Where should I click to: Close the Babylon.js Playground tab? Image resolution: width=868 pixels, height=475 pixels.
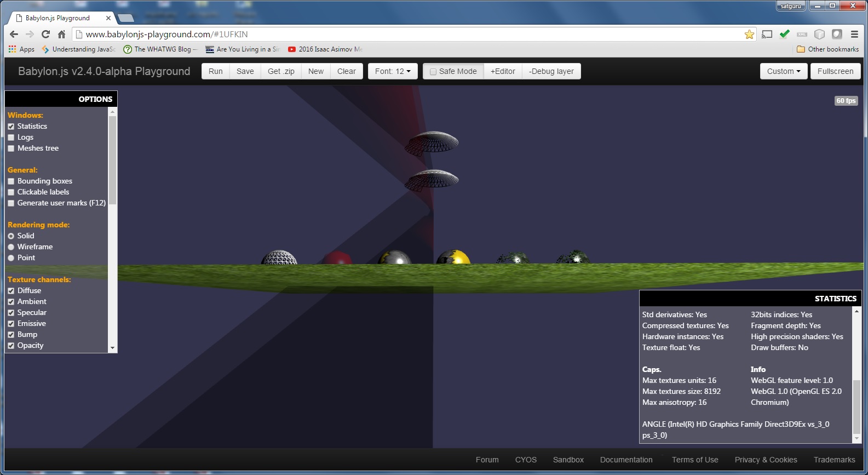coord(108,18)
